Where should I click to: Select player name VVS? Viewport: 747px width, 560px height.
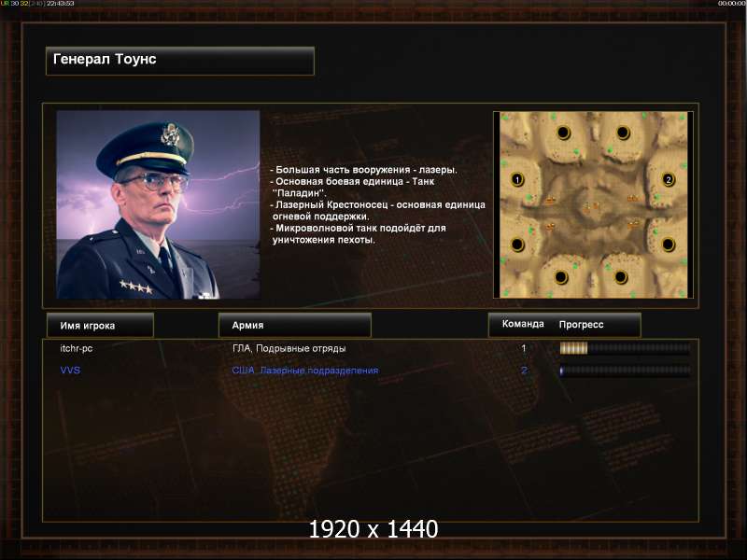tap(70, 370)
